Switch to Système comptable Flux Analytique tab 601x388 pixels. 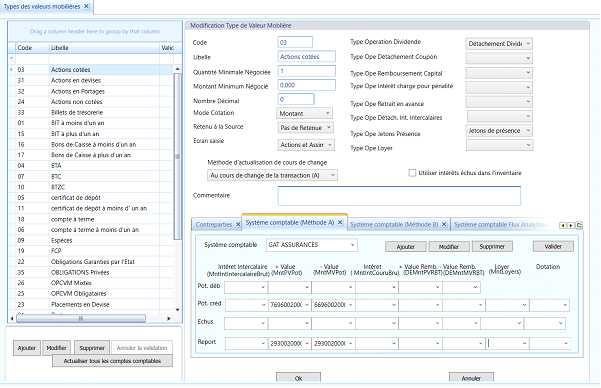click(501, 225)
